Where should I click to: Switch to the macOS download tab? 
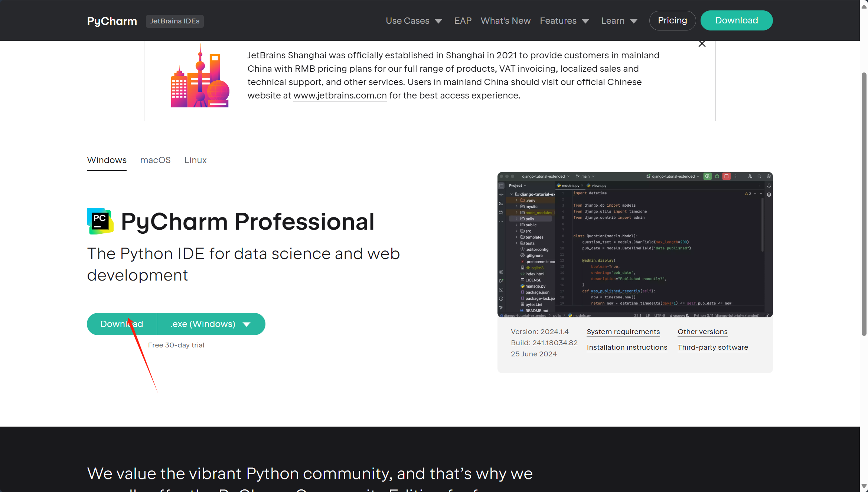point(155,160)
